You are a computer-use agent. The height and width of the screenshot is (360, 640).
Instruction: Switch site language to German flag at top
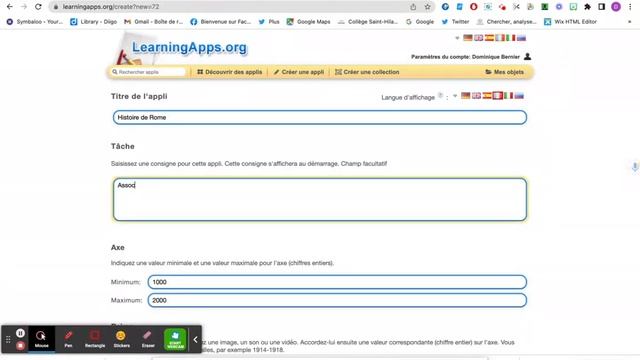[x=468, y=38]
